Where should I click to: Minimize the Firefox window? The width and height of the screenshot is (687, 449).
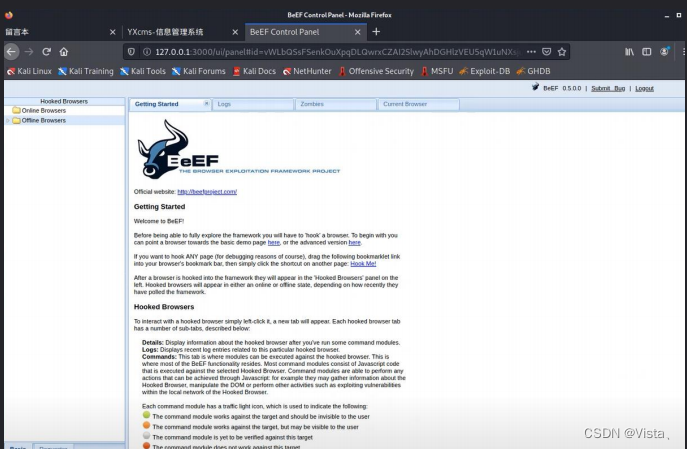point(667,15)
